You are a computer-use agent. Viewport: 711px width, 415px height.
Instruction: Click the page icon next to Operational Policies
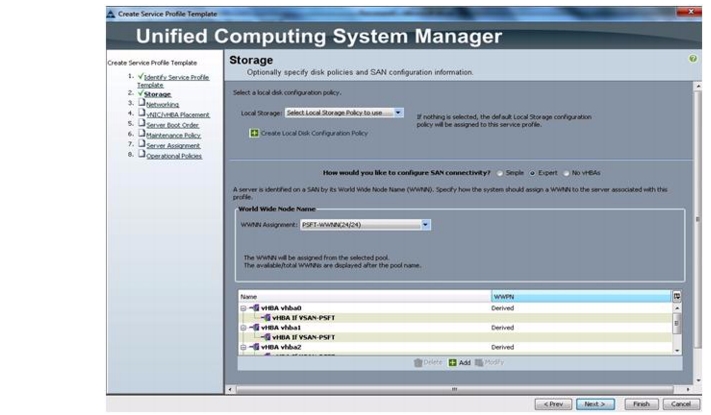coord(141,154)
